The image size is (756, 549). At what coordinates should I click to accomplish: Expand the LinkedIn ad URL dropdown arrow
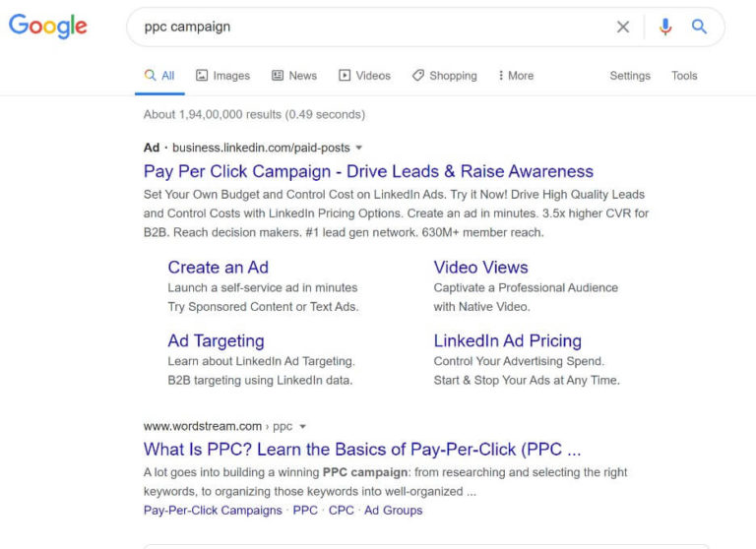358,148
